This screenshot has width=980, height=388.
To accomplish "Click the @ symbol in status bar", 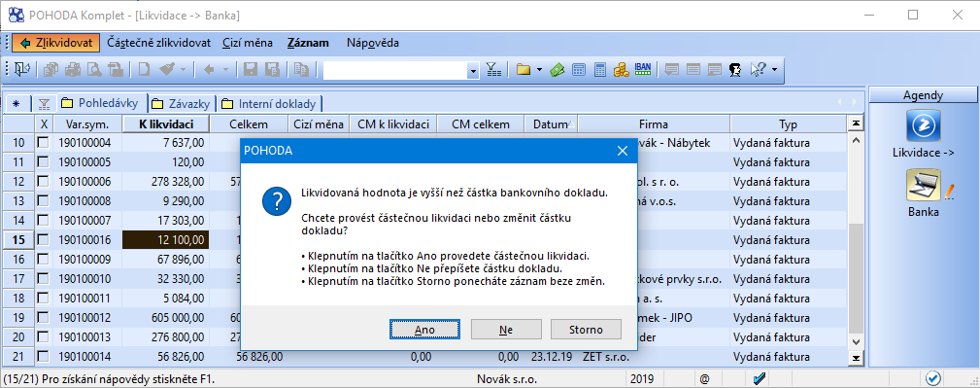I will (x=704, y=378).
